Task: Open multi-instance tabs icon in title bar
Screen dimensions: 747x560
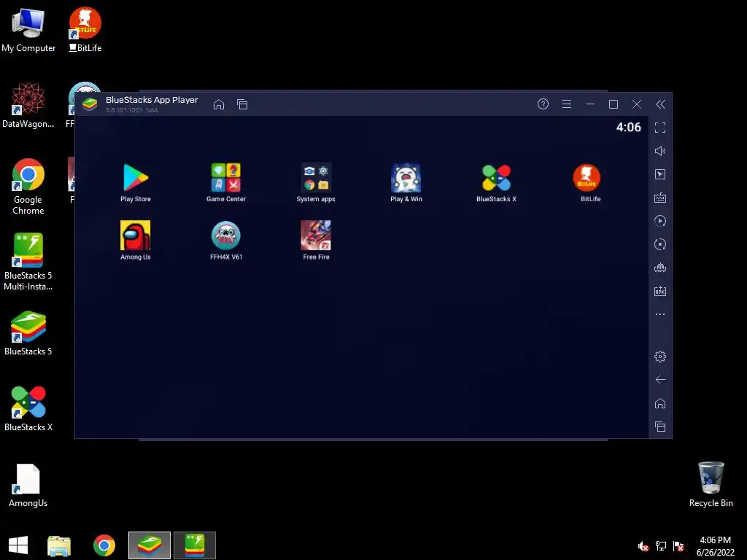Action: pos(242,104)
